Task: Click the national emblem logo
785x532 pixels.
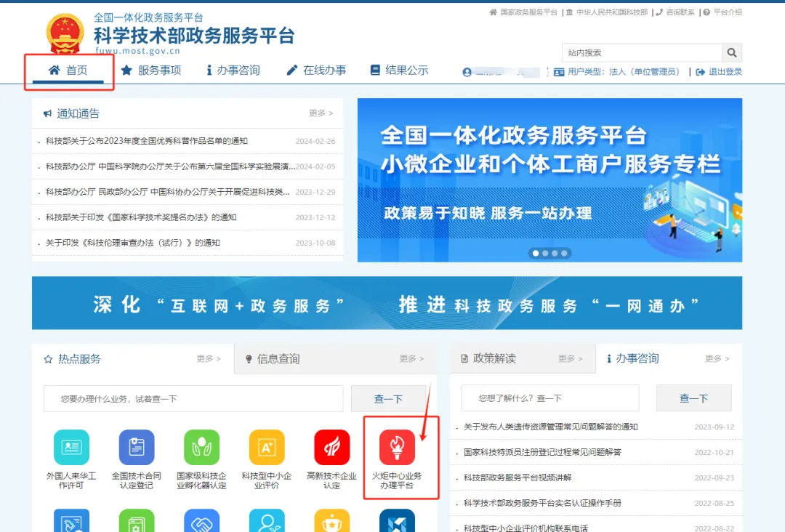Action: (x=65, y=34)
